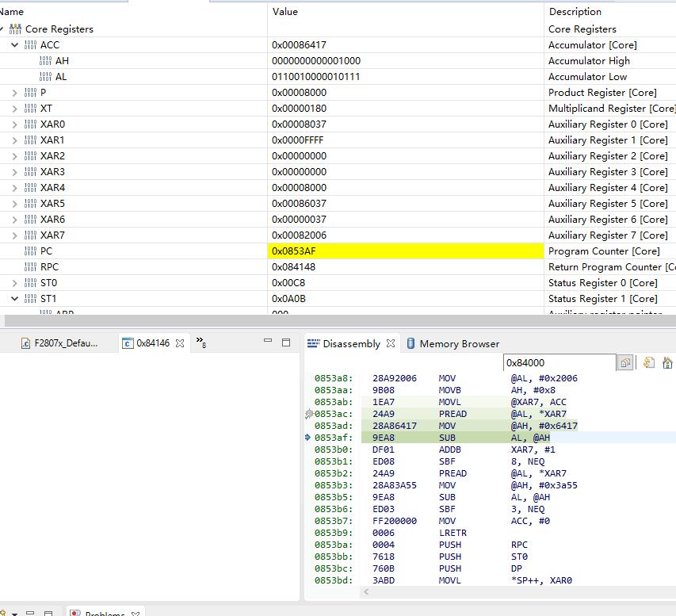
Task: Click the XT register icon
Action: (x=31, y=109)
